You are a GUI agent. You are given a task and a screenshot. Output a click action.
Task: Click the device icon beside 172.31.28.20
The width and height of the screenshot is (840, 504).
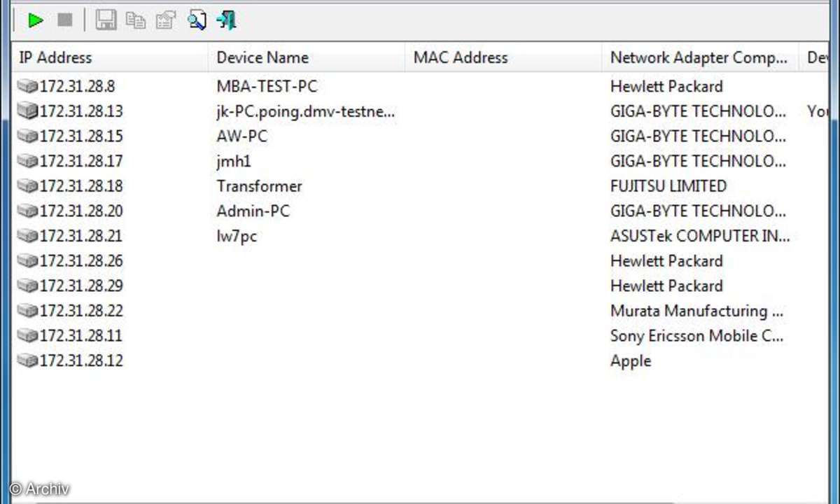[x=28, y=211]
